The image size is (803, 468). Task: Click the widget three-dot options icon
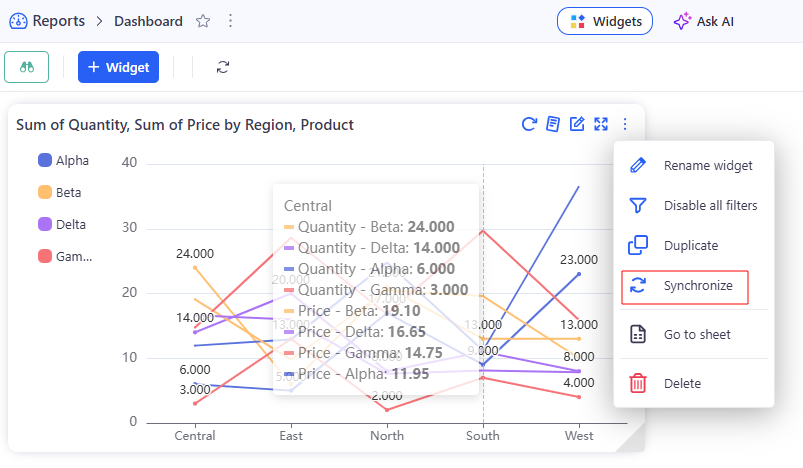[626, 124]
